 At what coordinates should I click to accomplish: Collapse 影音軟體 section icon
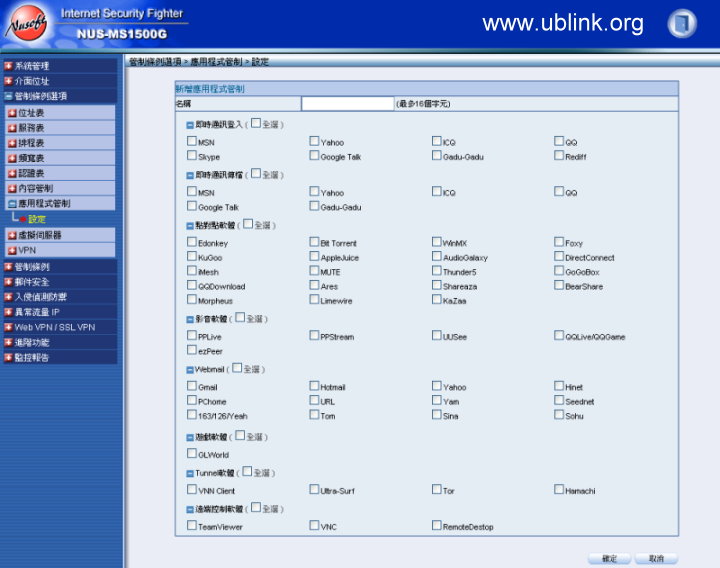(190, 319)
